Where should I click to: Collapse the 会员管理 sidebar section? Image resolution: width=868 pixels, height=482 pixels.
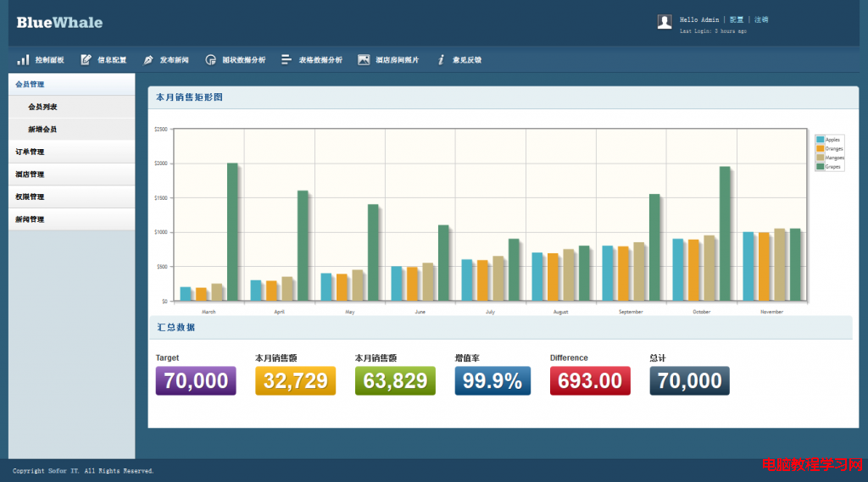[71, 84]
